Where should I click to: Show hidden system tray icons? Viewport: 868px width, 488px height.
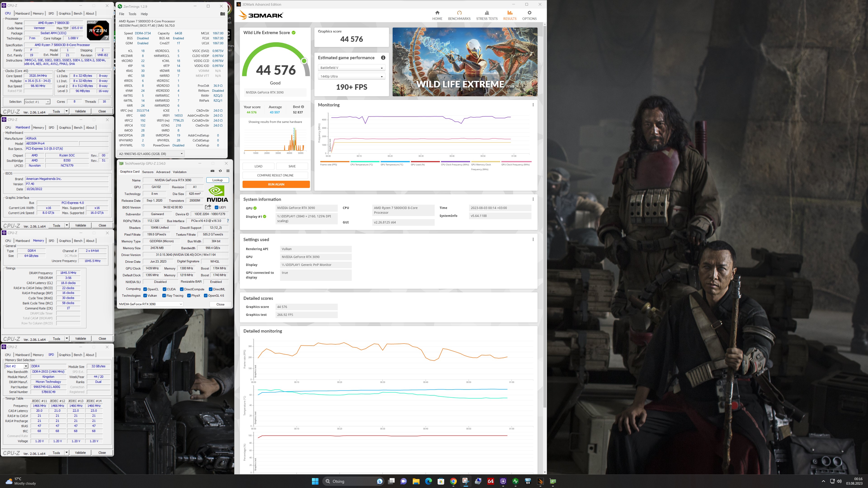[x=823, y=481]
